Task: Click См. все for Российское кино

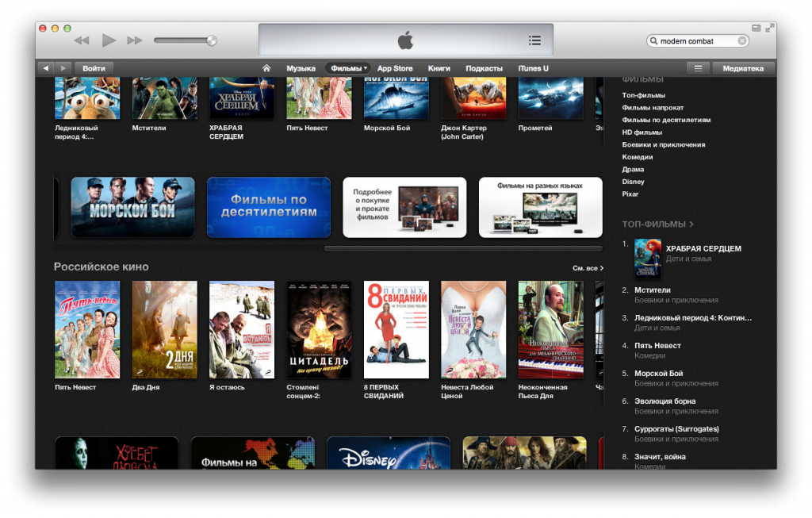Action: click(x=588, y=268)
